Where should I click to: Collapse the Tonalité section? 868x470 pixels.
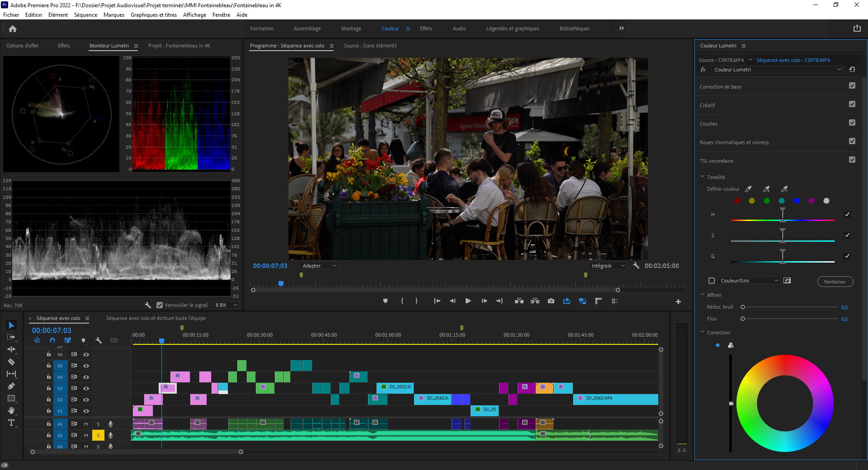703,177
